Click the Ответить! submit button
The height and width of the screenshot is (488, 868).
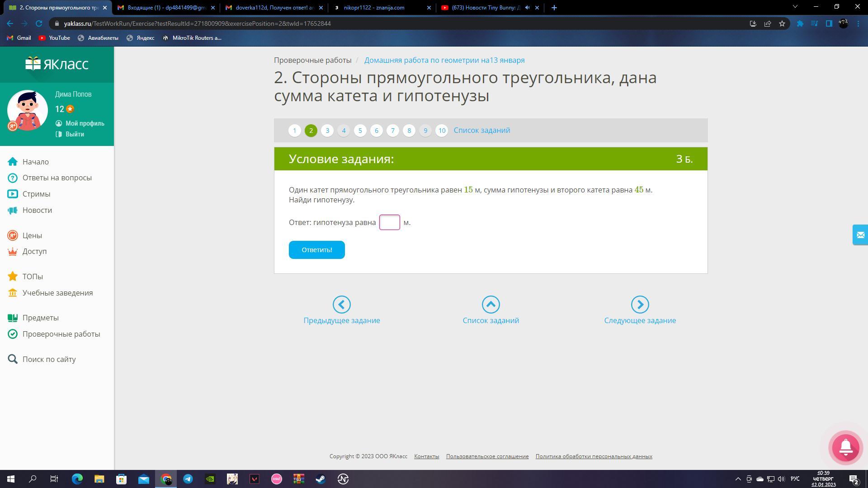point(317,250)
